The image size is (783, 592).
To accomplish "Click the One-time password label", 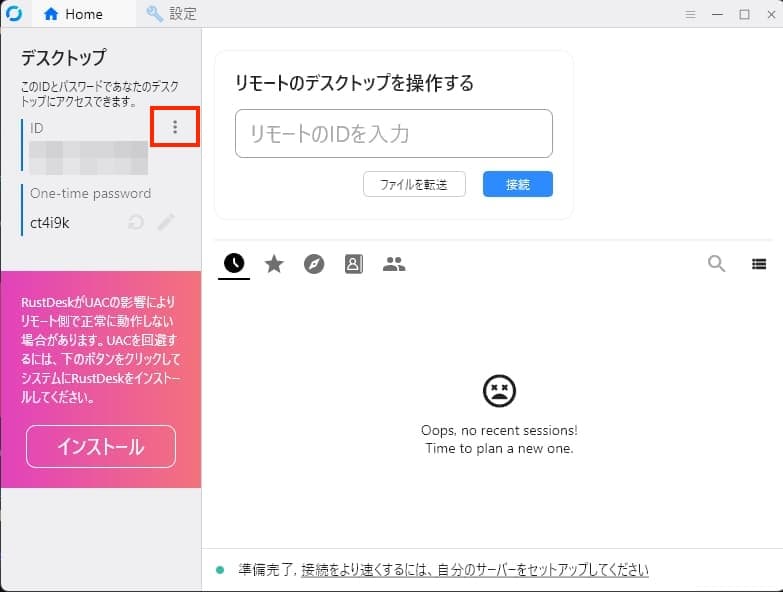I will [90, 193].
